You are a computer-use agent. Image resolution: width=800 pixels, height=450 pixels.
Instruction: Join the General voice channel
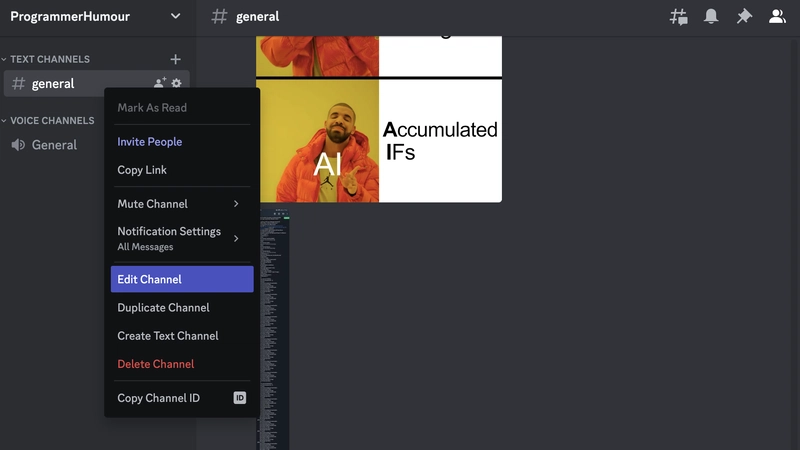pyautogui.click(x=54, y=145)
